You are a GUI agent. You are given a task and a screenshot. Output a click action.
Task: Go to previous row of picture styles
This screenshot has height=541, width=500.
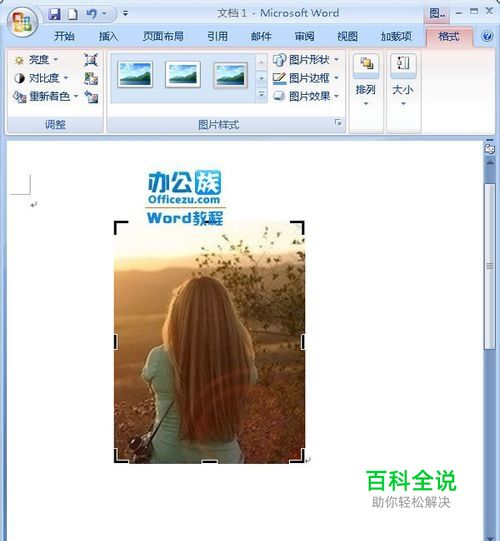[262, 62]
